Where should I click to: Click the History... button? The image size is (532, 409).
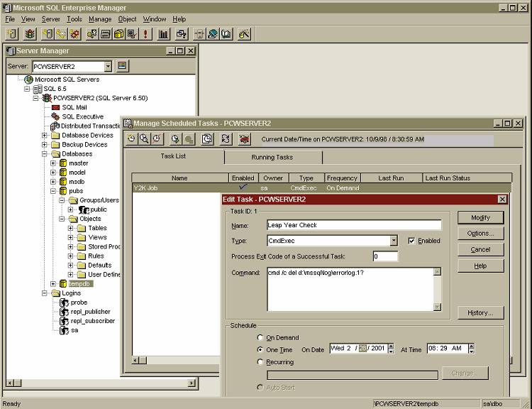(480, 312)
